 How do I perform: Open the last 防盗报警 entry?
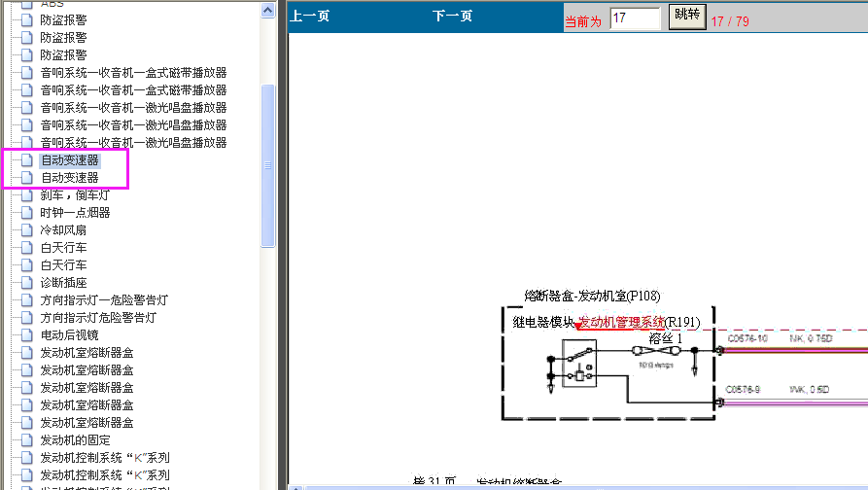(x=63, y=54)
